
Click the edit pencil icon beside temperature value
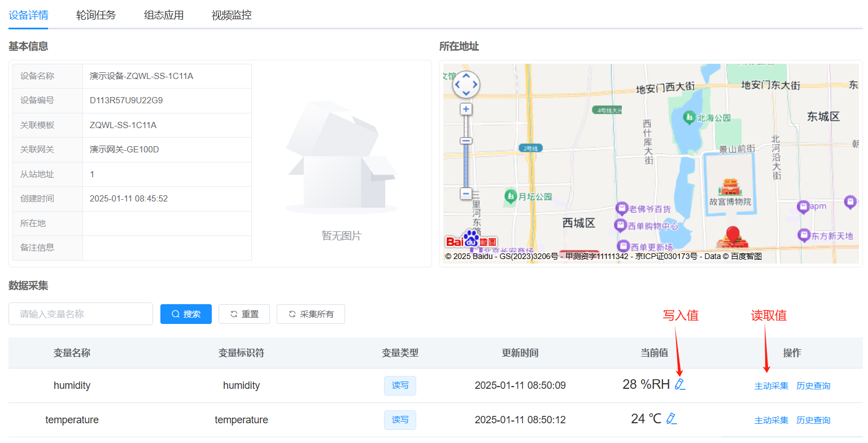(x=671, y=419)
